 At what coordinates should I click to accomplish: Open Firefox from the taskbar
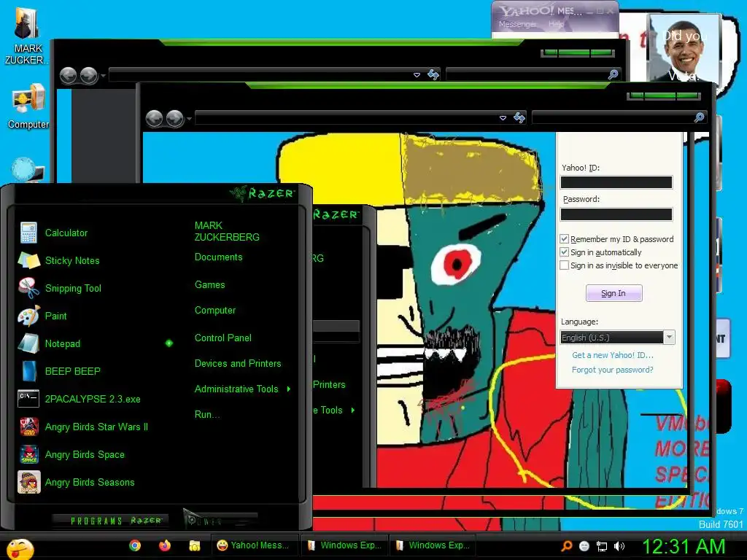point(165,545)
